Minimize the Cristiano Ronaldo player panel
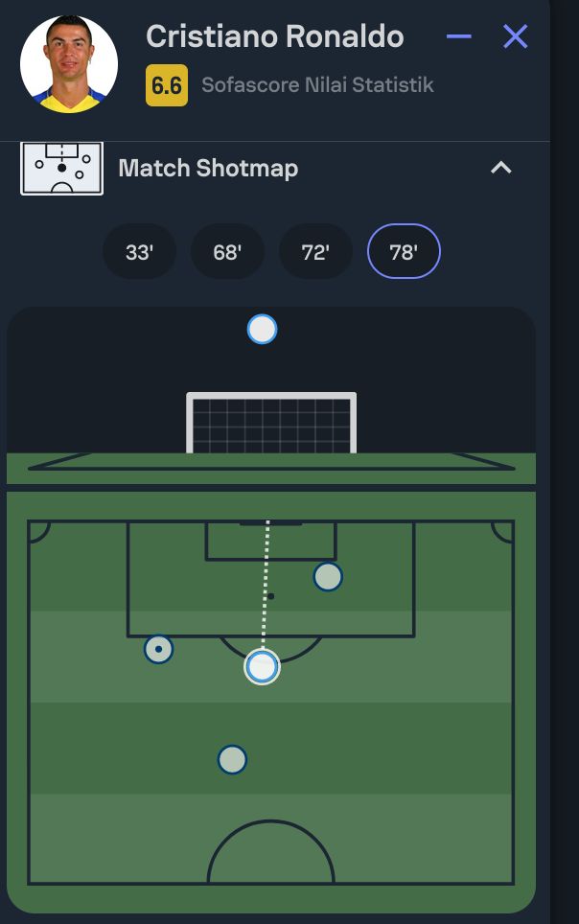Image resolution: width=579 pixels, height=924 pixels. point(459,36)
